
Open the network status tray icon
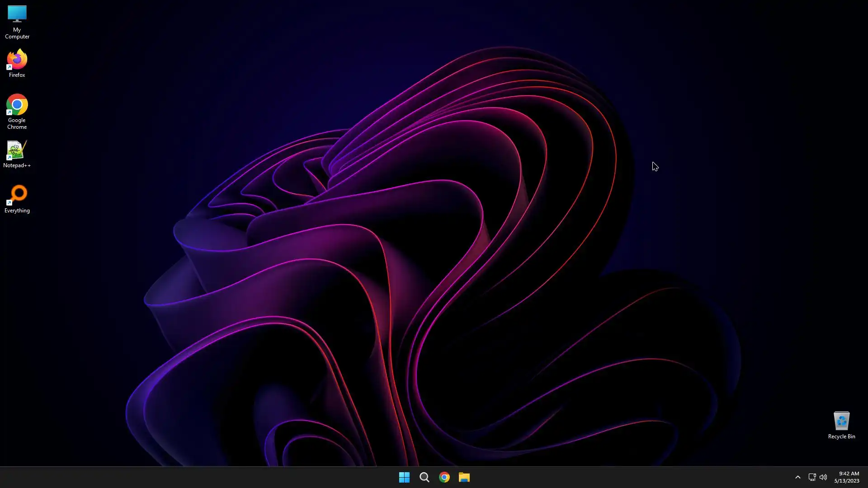(812, 477)
